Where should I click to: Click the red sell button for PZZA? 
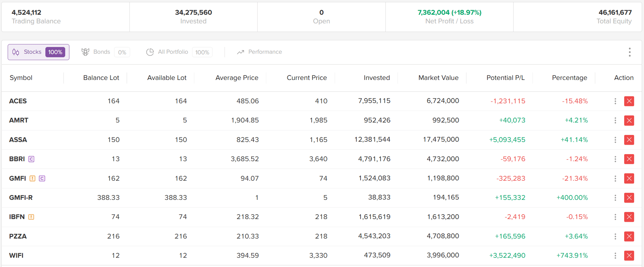point(629,236)
